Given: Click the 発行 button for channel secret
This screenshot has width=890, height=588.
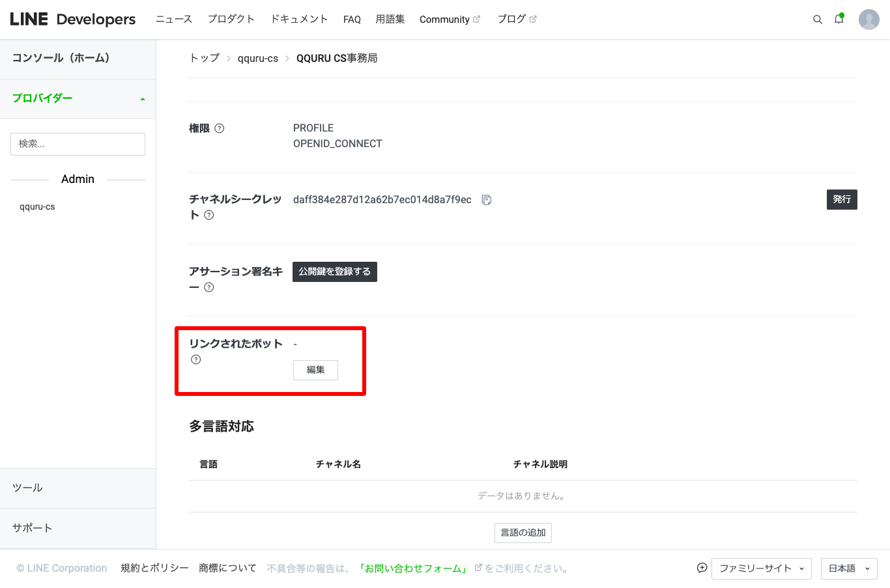Looking at the screenshot, I should pos(841,199).
